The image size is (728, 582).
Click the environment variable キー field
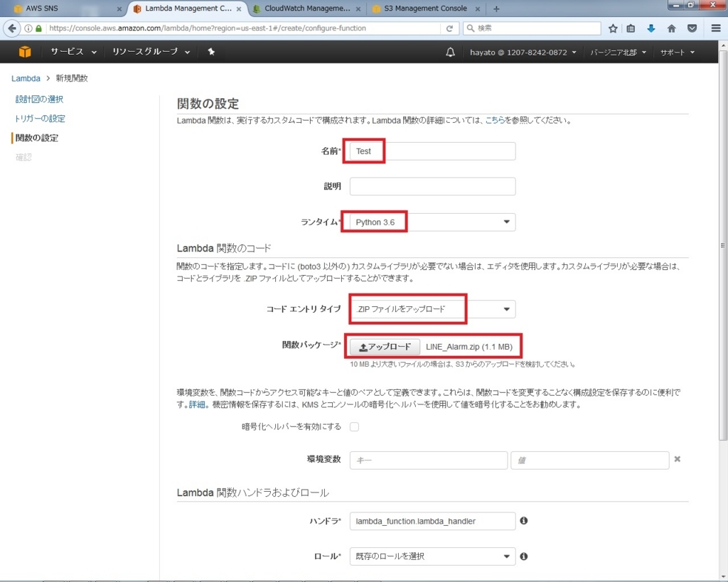(429, 460)
